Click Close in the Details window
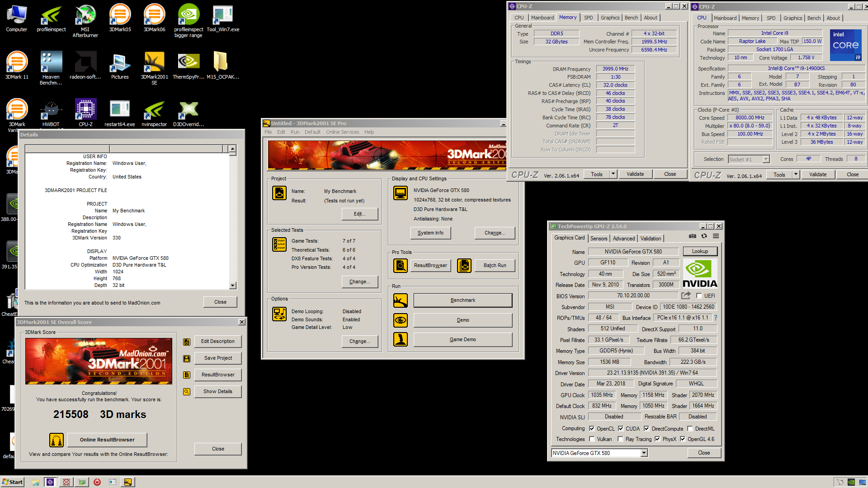The image size is (868, 488). coord(220,302)
